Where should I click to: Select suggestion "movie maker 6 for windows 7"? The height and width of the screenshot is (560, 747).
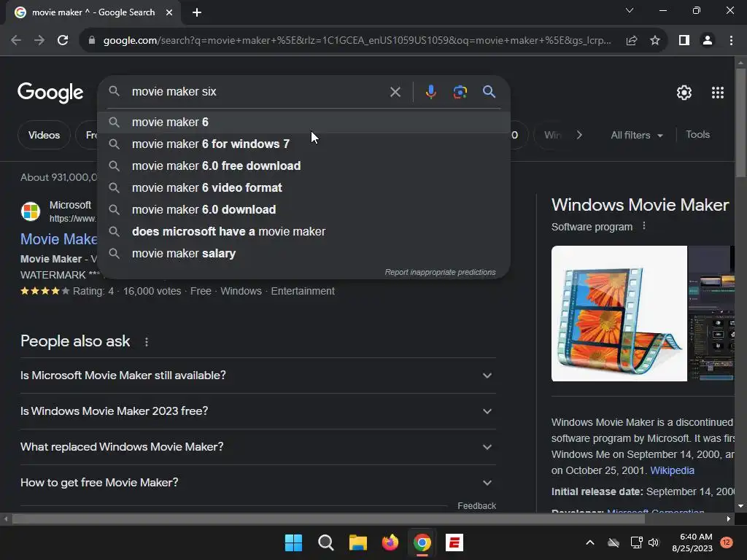click(x=304, y=144)
